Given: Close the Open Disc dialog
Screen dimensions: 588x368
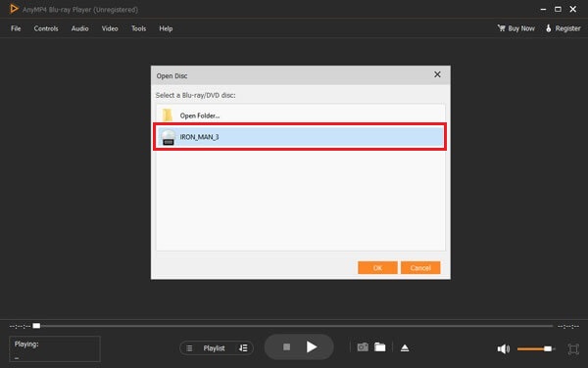Looking at the screenshot, I should click(x=437, y=74).
